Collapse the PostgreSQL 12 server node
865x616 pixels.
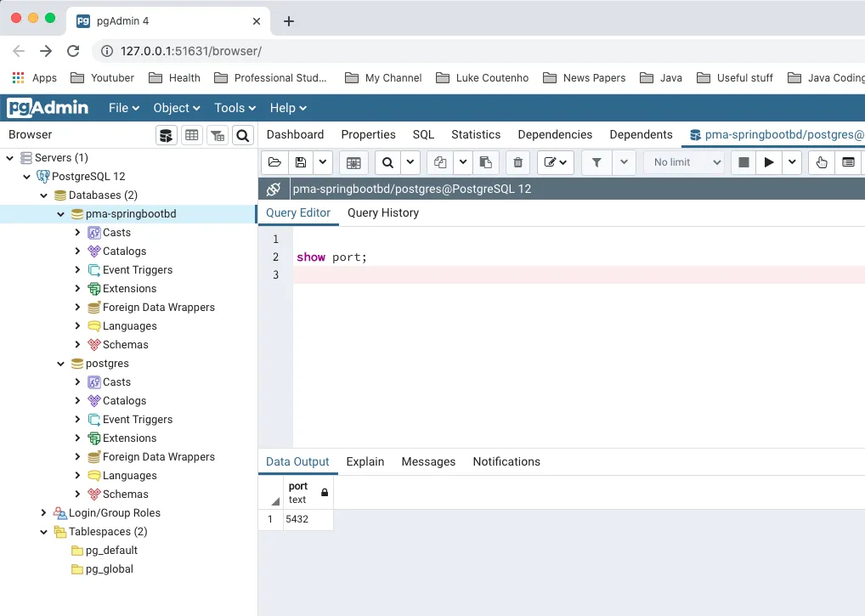point(27,177)
